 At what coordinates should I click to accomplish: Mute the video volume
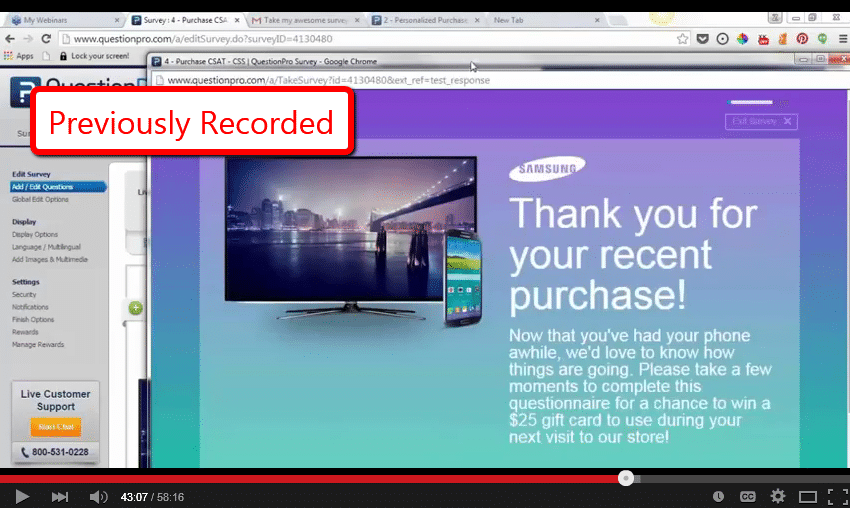tap(98, 497)
